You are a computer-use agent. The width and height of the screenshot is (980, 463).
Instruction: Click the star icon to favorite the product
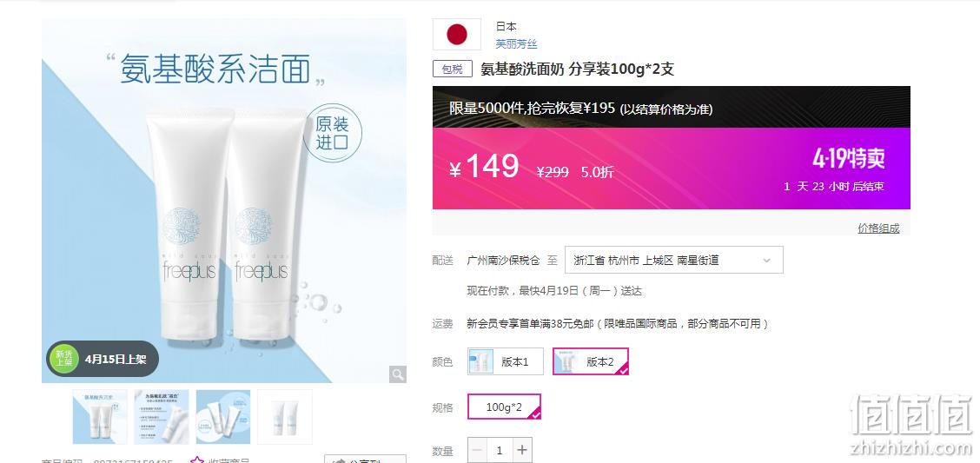click(197, 460)
